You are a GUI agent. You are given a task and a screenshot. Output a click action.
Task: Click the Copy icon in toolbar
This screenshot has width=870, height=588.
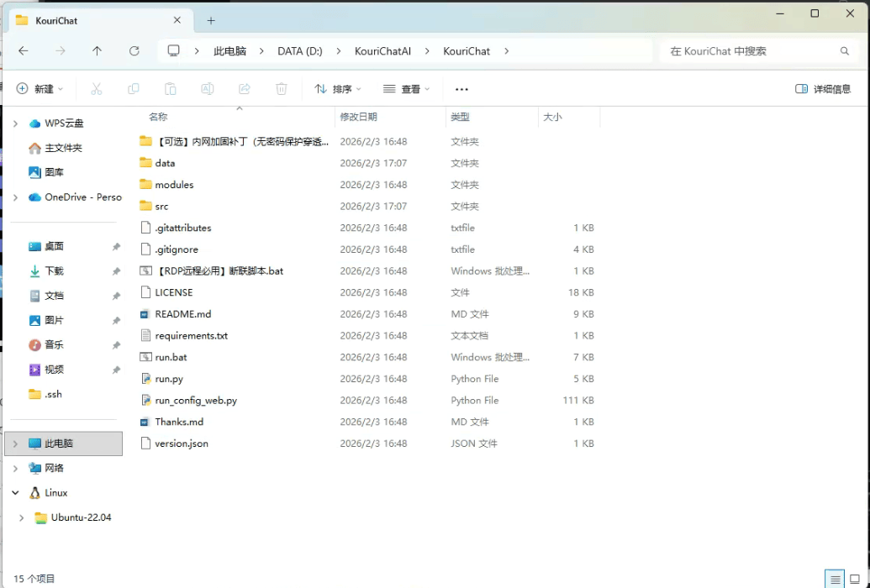(x=133, y=89)
